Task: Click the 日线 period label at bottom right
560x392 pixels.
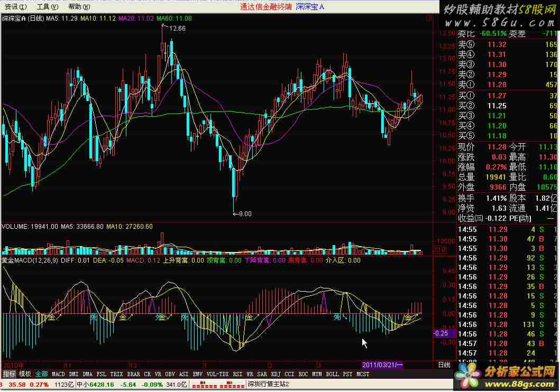Action: click(x=444, y=365)
